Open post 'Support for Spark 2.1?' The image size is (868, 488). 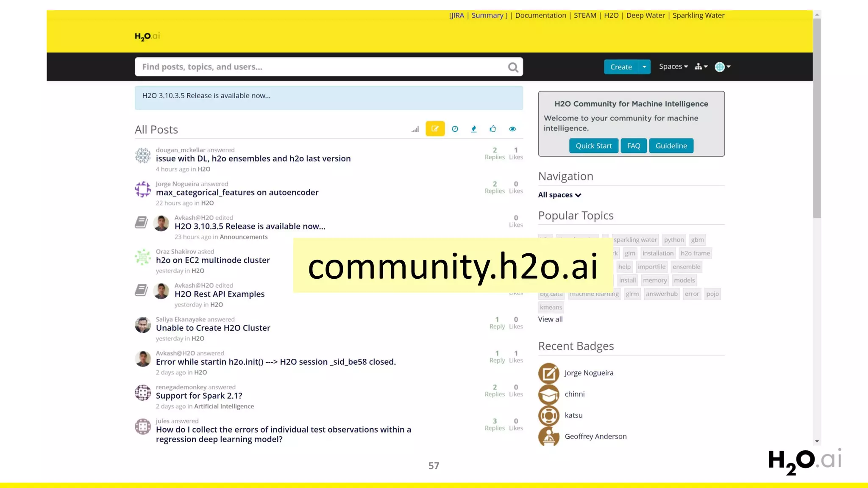click(x=199, y=396)
